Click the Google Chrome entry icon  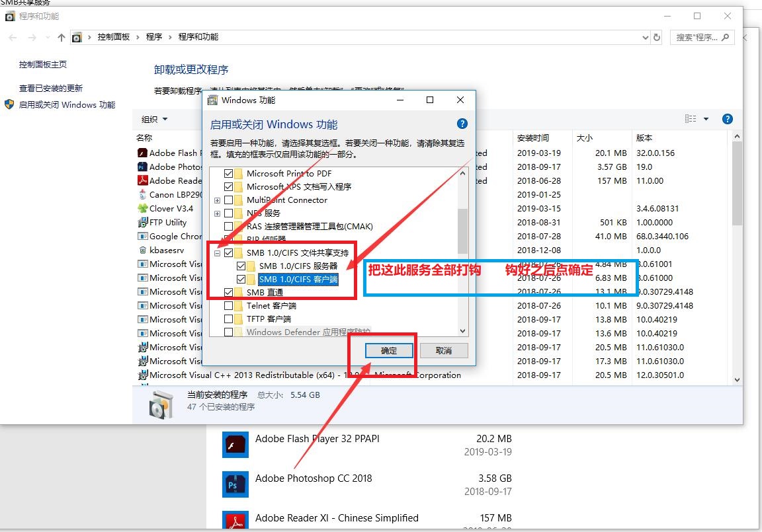click(142, 237)
